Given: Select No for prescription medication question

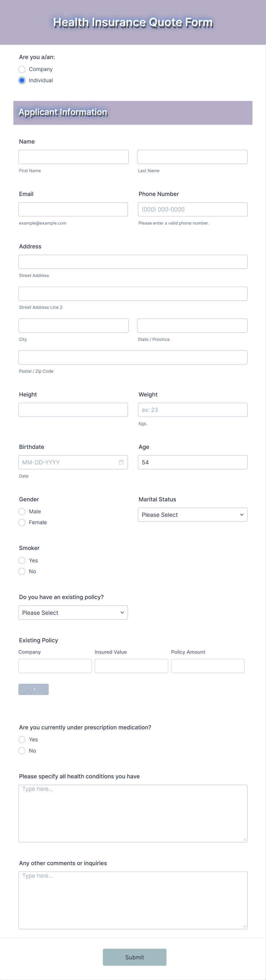Looking at the screenshot, I should point(22,750).
